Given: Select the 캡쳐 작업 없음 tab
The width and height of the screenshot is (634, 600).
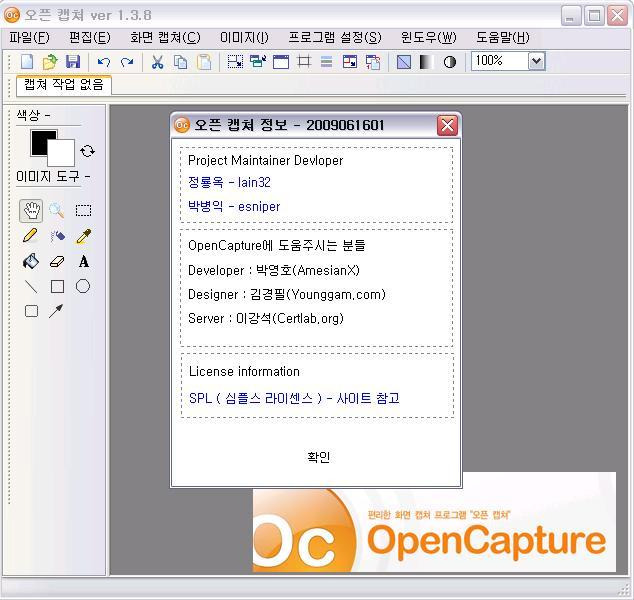Looking at the screenshot, I should (x=63, y=85).
